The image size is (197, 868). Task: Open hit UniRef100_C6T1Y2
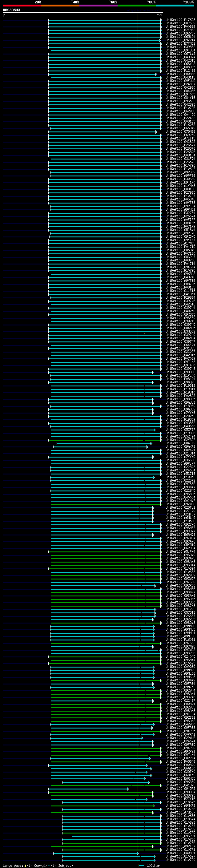point(180,54)
